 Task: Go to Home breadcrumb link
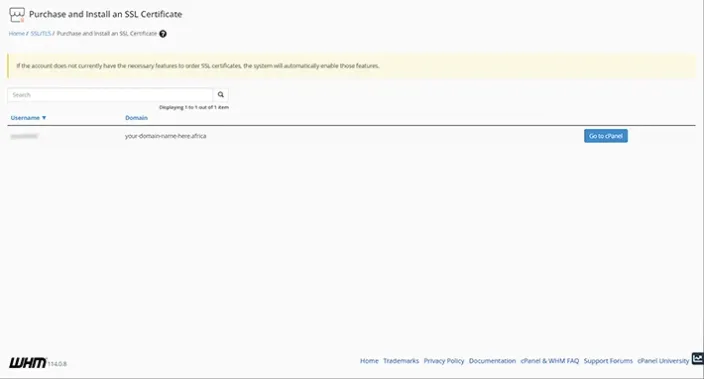[17, 34]
